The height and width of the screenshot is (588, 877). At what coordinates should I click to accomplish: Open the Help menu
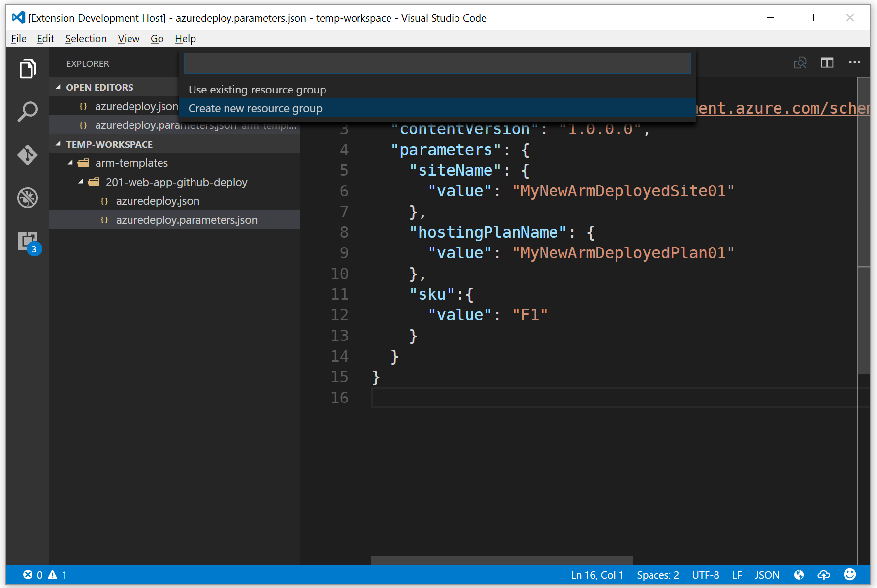click(185, 38)
